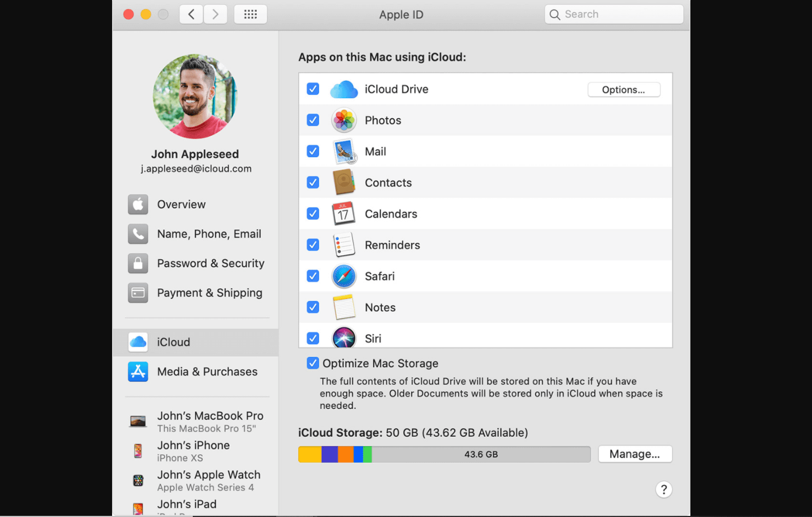Click the Reminders label text
Screen dimensions: 812x517
392,245
